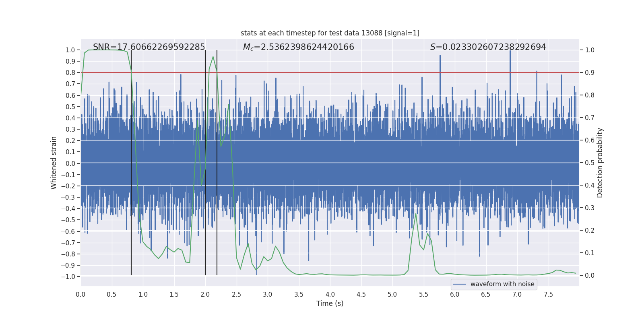The height and width of the screenshot is (322, 644).
Task: Click the plot title text for test data 13088
Action: click(x=330, y=33)
